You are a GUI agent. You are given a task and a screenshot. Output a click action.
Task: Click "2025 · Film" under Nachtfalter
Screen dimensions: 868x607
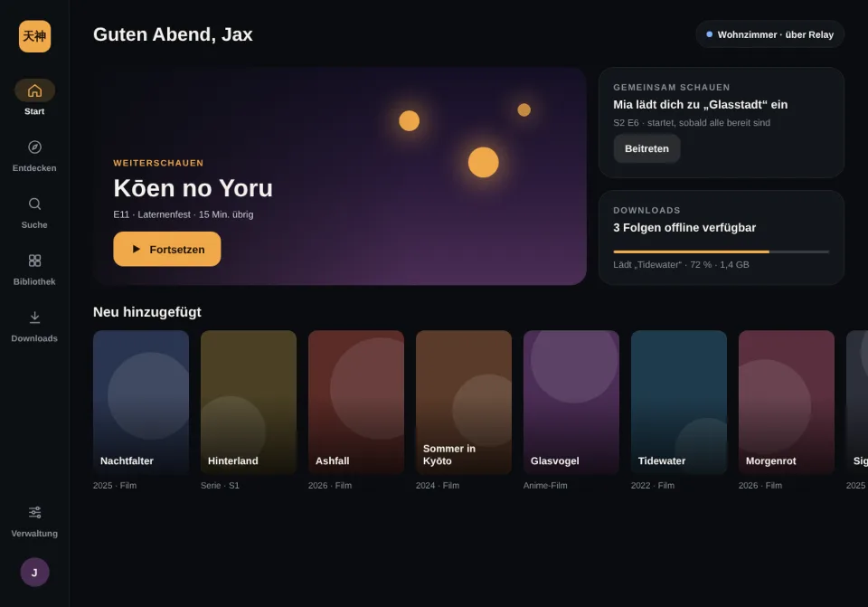tap(115, 485)
